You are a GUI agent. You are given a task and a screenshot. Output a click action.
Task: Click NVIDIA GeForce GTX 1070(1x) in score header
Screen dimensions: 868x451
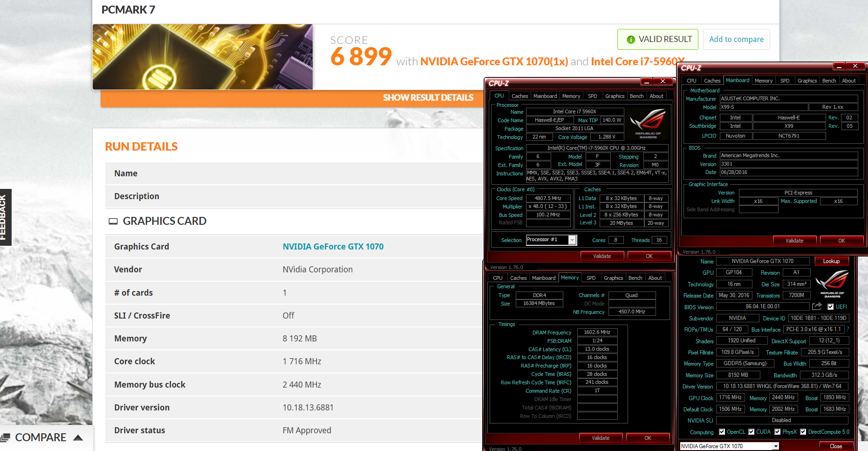tap(494, 62)
